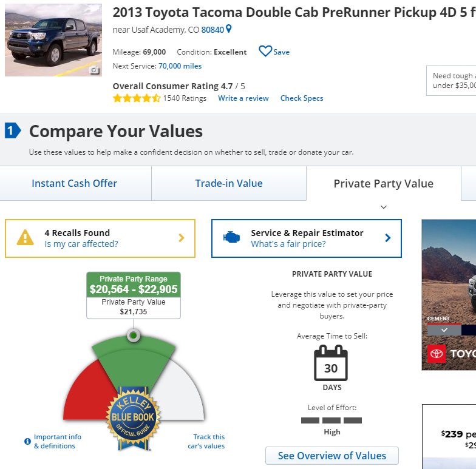
Task: Open the yellow chevron on Recalls Found card
Action: pos(181,238)
